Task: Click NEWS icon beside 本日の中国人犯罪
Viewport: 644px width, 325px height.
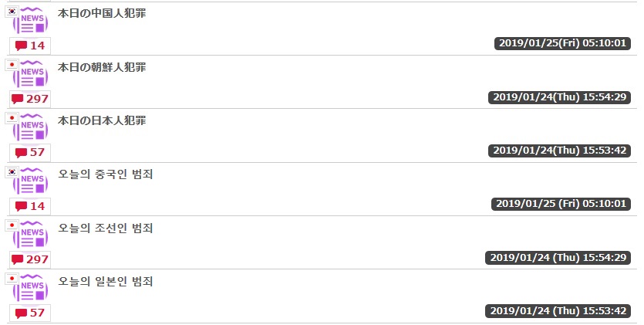Action: (32, 21)
